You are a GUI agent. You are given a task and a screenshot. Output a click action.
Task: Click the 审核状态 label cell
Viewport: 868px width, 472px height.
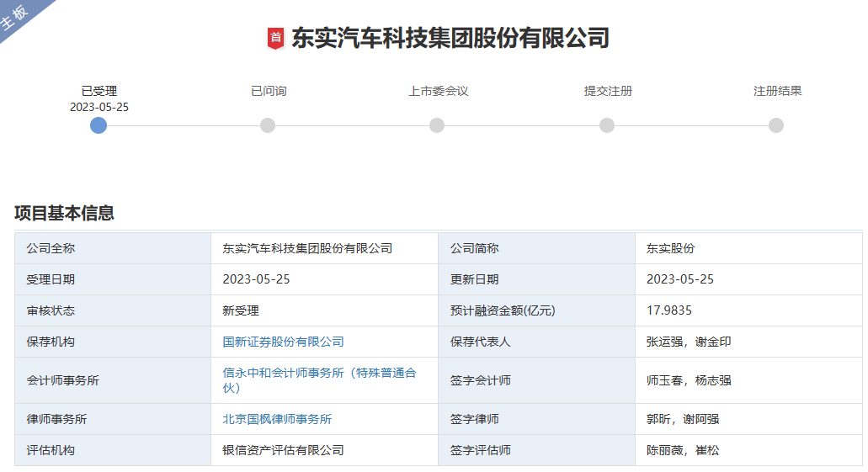pyautogui.click(x=113, y=310)
